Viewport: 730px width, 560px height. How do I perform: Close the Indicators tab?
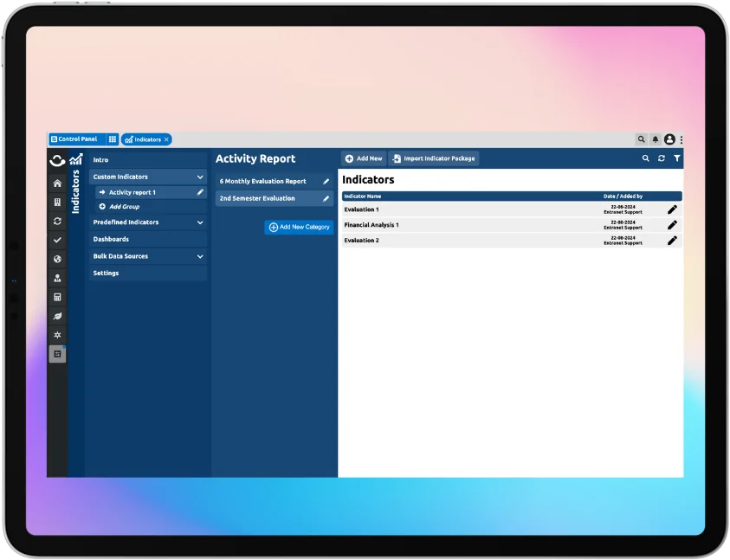pos(166,139)
